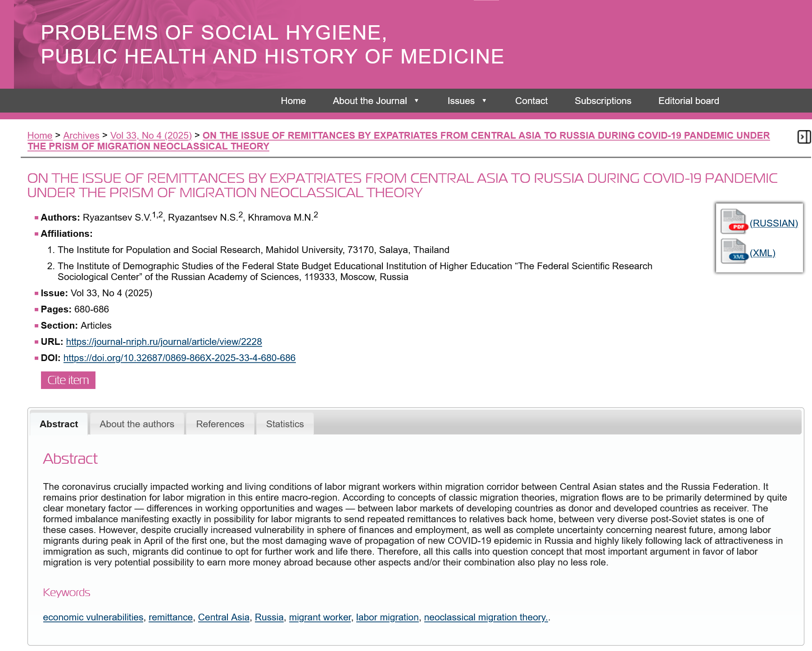Open the Home navigation item
Screen dimensions: 812x651
293,101
